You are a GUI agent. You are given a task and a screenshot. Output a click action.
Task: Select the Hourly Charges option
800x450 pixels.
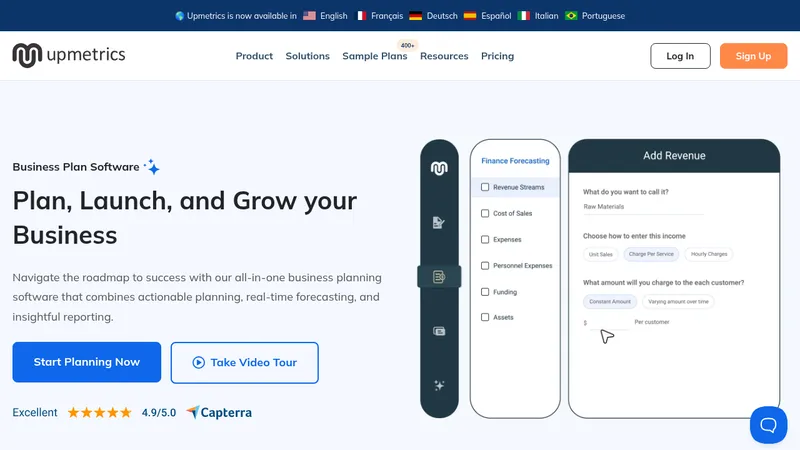[x=709, y=254]
